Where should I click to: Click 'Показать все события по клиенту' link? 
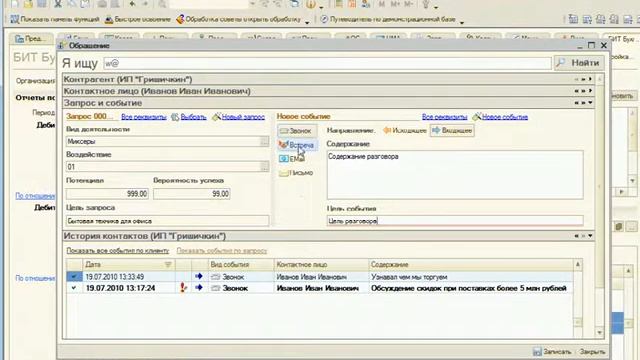pyautogui.click(x=118, y=251)
